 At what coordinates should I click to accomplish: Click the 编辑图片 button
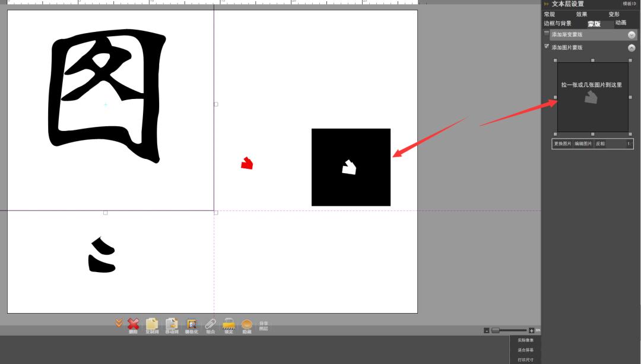click(583, 143)
